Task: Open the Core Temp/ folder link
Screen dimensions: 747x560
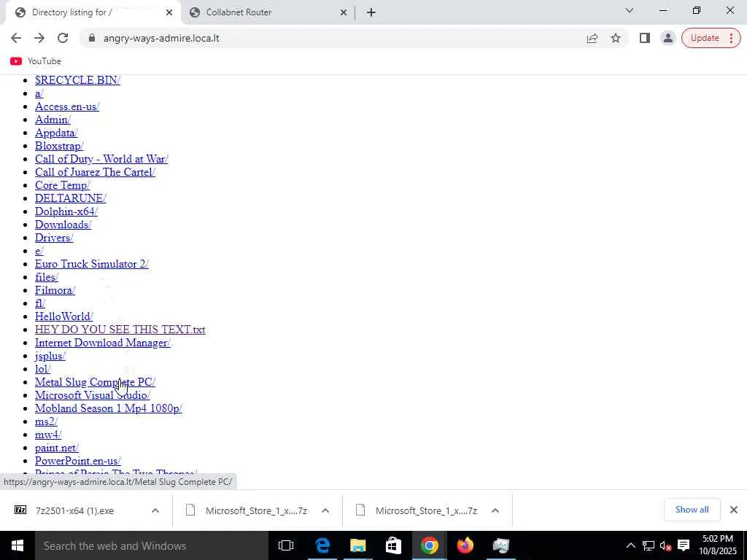Action: click(63, 184)
